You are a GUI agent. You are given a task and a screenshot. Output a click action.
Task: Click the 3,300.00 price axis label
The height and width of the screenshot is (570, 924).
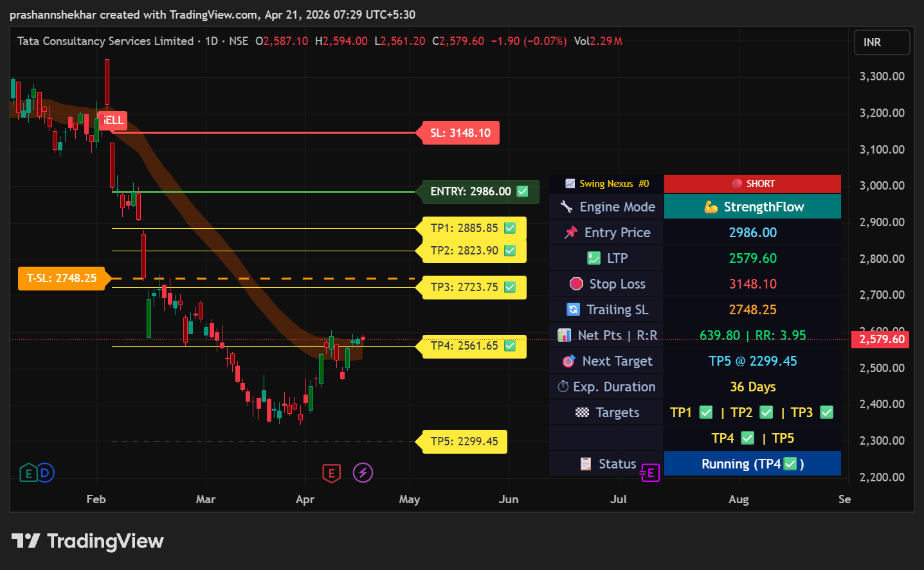pos(882,76)
